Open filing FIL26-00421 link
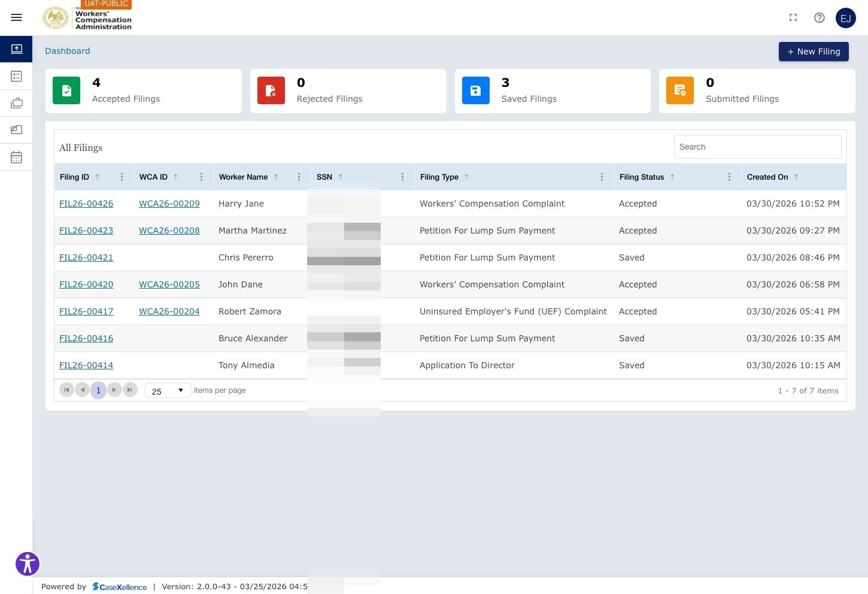The width and height of the screenshot is (868, 594). (86, 257)
